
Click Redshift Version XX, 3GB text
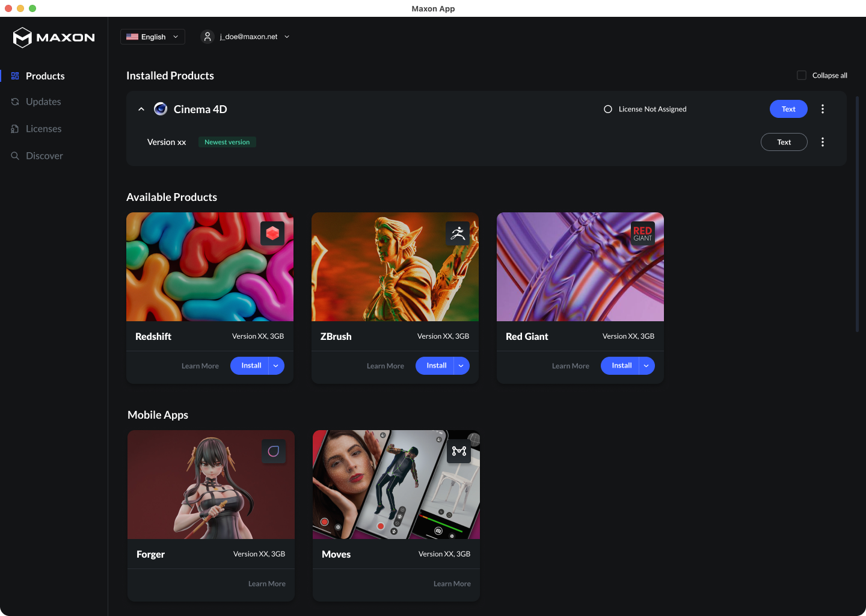click(258, 336)
